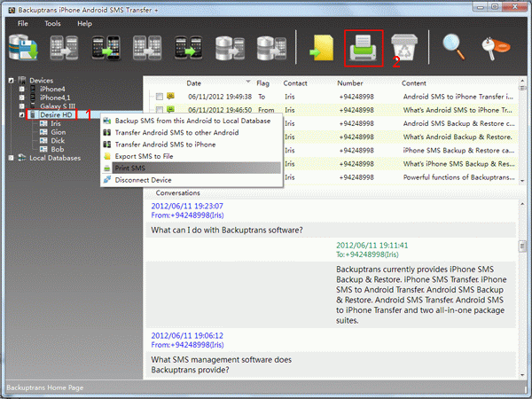The width and height of the screenshot is (532, 399).
Task: Expand the Local Databases tree node
Action: point(11,158)
